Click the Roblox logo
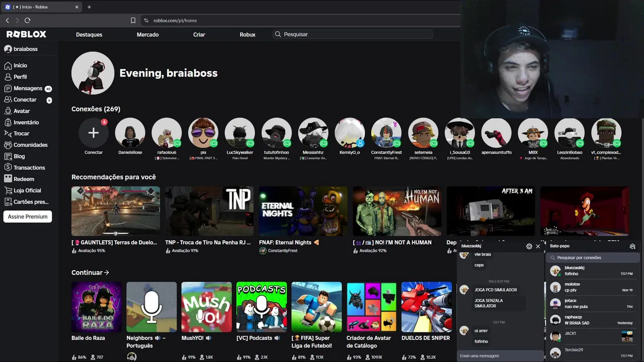Screen dimensions: 644x362 pos(26,34)
